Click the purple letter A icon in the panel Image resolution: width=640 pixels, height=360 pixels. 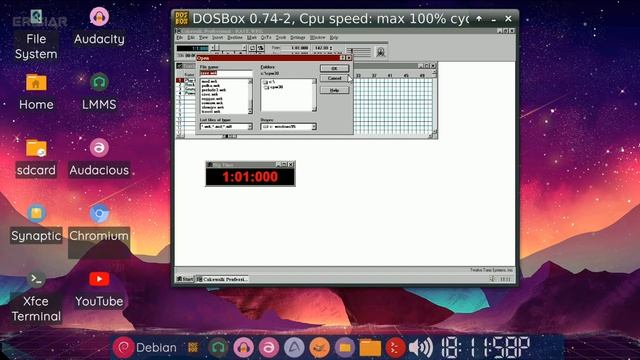click(x=294, y=348)
